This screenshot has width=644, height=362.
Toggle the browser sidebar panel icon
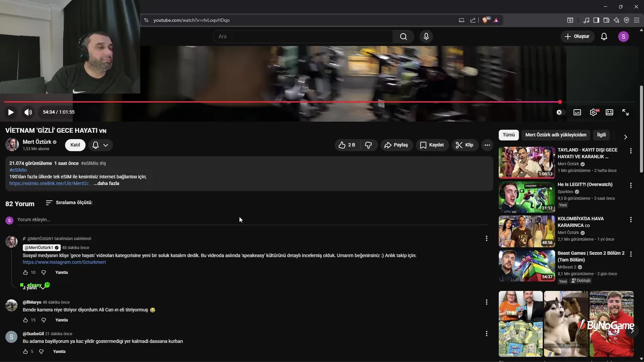tap(596, 20)
